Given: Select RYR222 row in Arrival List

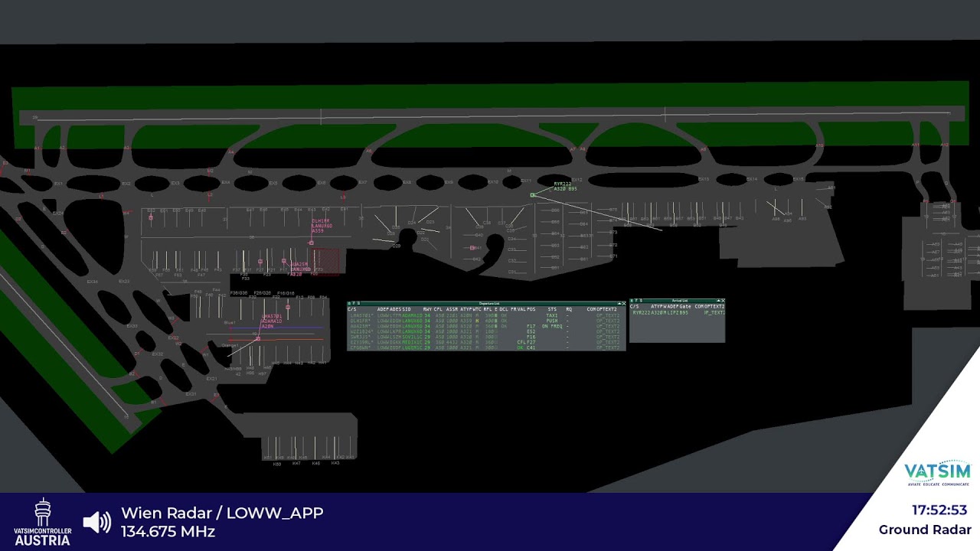Looking at the screenshot, I should [x=677, y=313].
